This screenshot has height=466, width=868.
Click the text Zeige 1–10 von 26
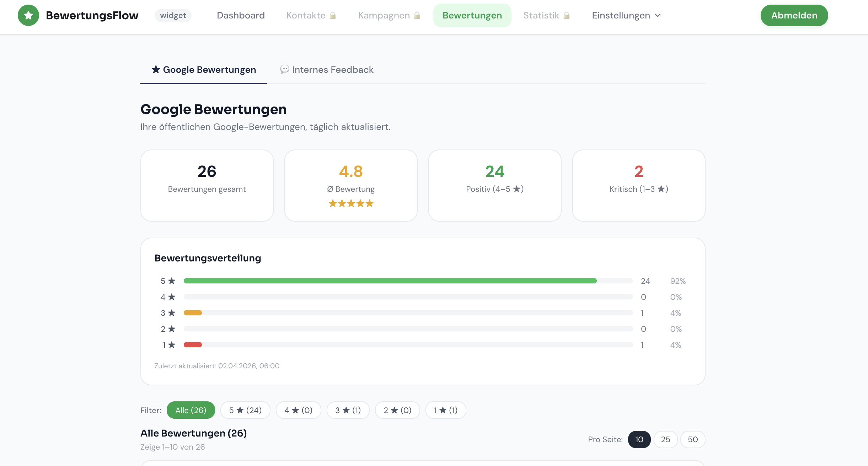coord(173,447)
